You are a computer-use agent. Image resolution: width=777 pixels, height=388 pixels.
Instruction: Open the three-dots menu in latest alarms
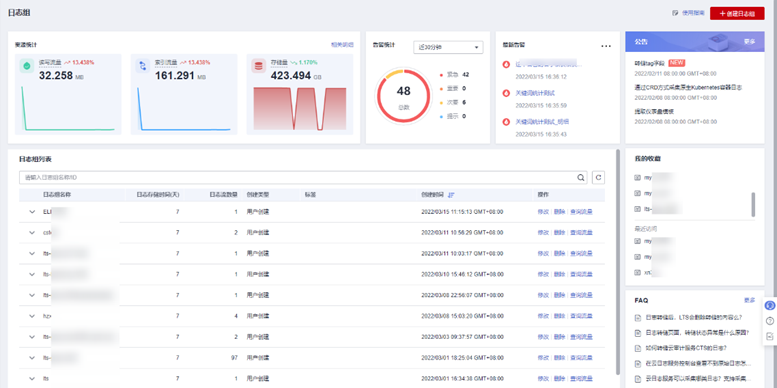click(x=606, y=46)
